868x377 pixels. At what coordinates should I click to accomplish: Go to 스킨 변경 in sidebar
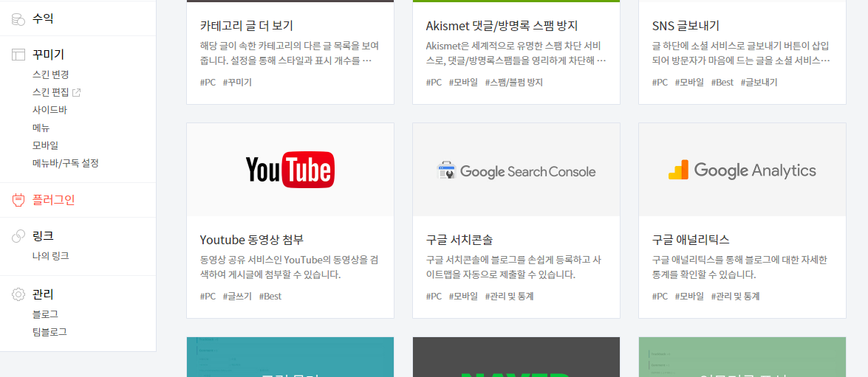pyautogui.click(x=50, y=74)
